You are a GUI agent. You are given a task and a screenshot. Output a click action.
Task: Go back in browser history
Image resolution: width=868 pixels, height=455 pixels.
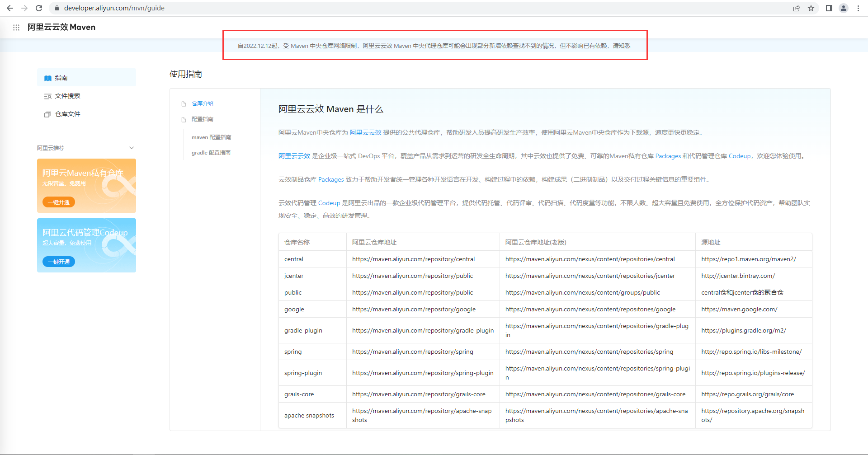[x=10, y=8]
